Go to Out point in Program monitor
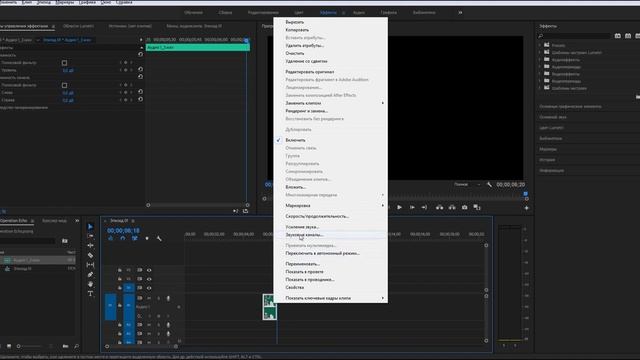Viewport: 640px width, 360px height. (x=424, y=207)
